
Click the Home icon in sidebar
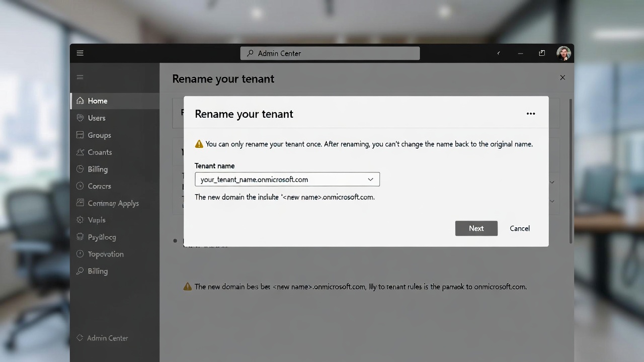point(80,101)
